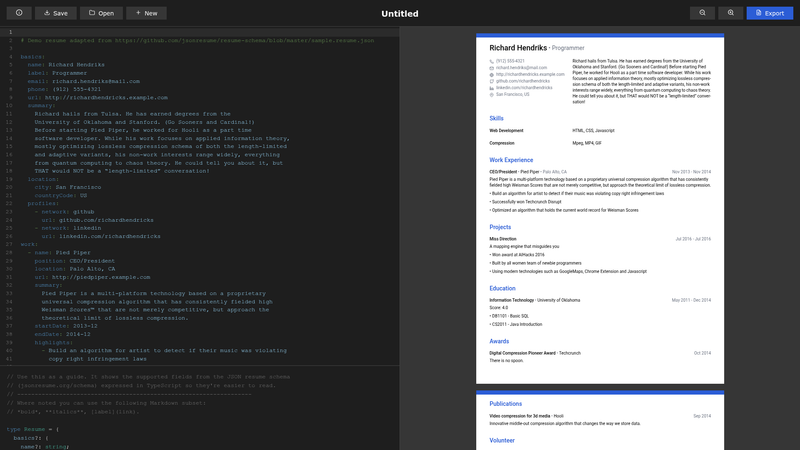The width and height of the screenshot is (800, 450).
Task: Click 'type Resume = {' in schema guide
Action: (33, 429)
